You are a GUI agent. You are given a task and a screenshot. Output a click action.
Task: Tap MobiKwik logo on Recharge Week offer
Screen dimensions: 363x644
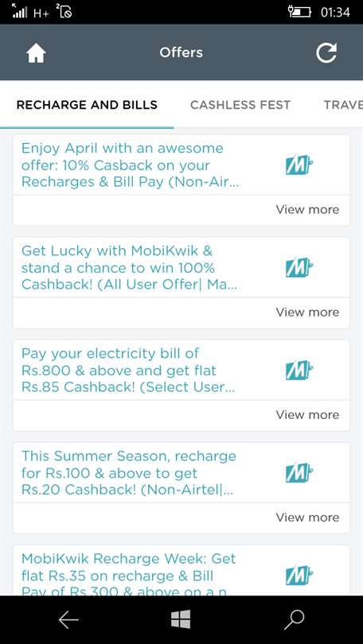point(299,576)
